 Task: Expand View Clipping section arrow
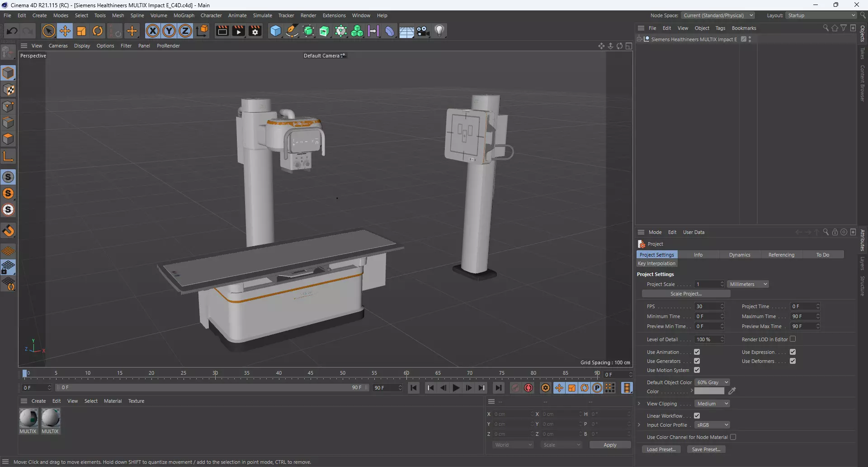click(639, 404)
